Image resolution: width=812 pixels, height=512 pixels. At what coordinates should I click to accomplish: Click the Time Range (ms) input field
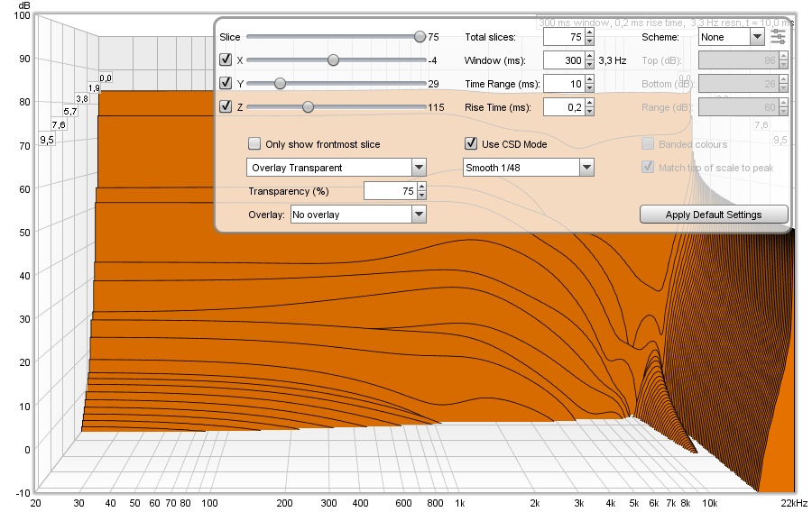coord(563,84)
